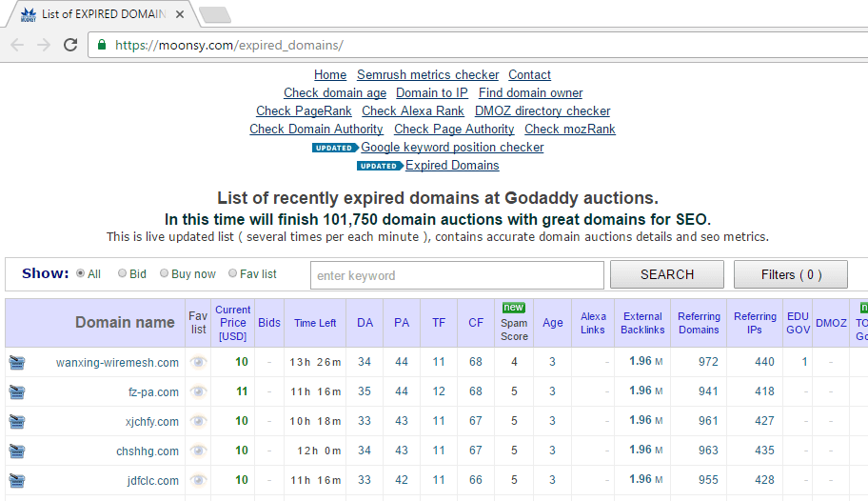Sort by Age column header
This screenshot has height=501, width=868.
coord(552,323)
